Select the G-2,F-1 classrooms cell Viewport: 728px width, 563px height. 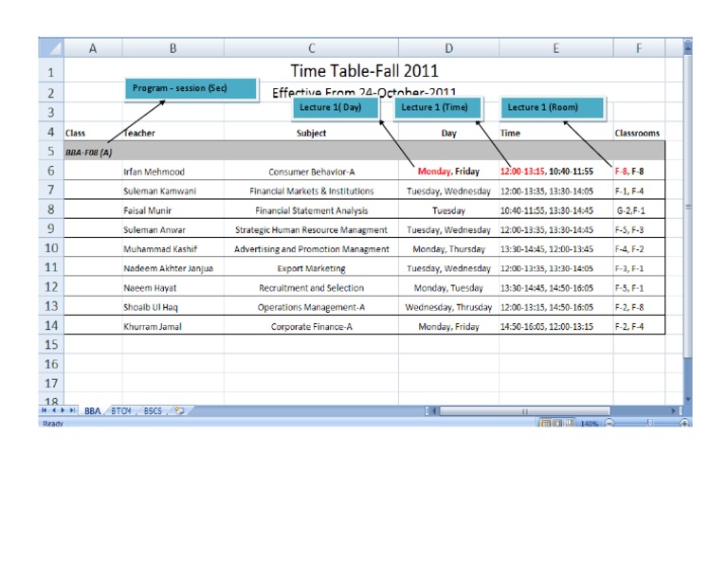point(639,210)
